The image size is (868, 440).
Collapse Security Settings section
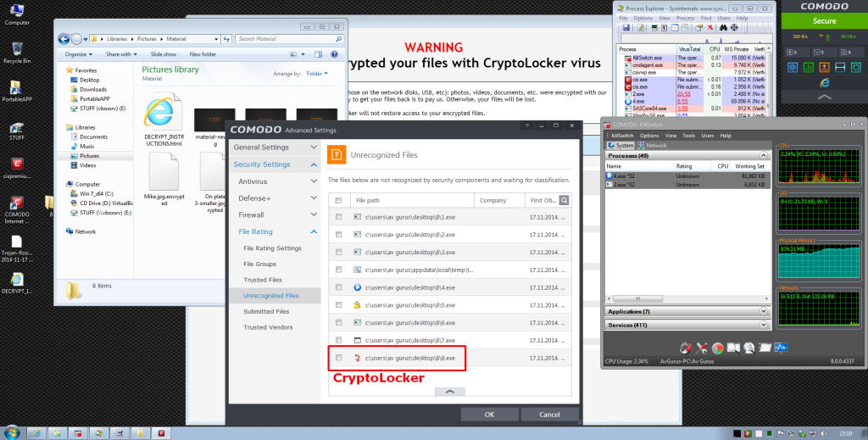pyautogui.click(x=275, y=164)
